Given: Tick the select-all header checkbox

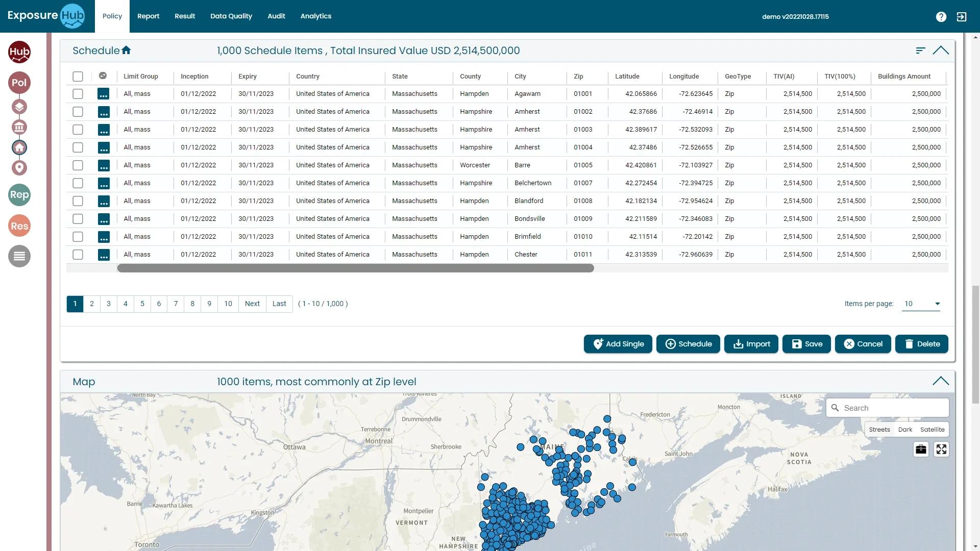Looking at the screenshot, I should click(x=78, y=77).
